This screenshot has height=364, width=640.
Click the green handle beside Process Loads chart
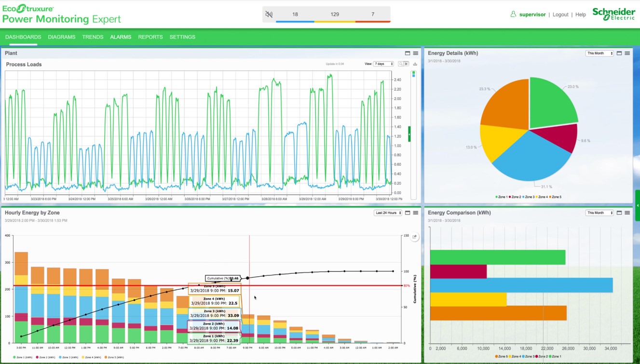coord(409,134)
